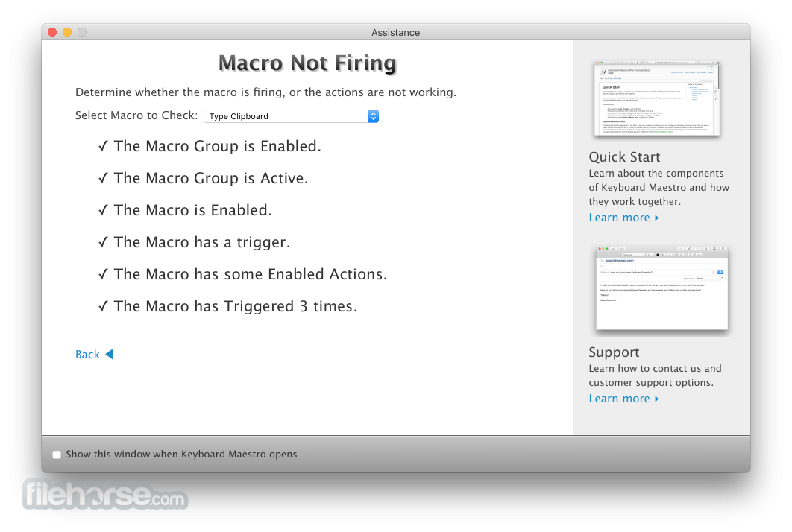Click the 'Select Macro to Check:' label
Screen dimensions: 792x532
coord(136,115)
